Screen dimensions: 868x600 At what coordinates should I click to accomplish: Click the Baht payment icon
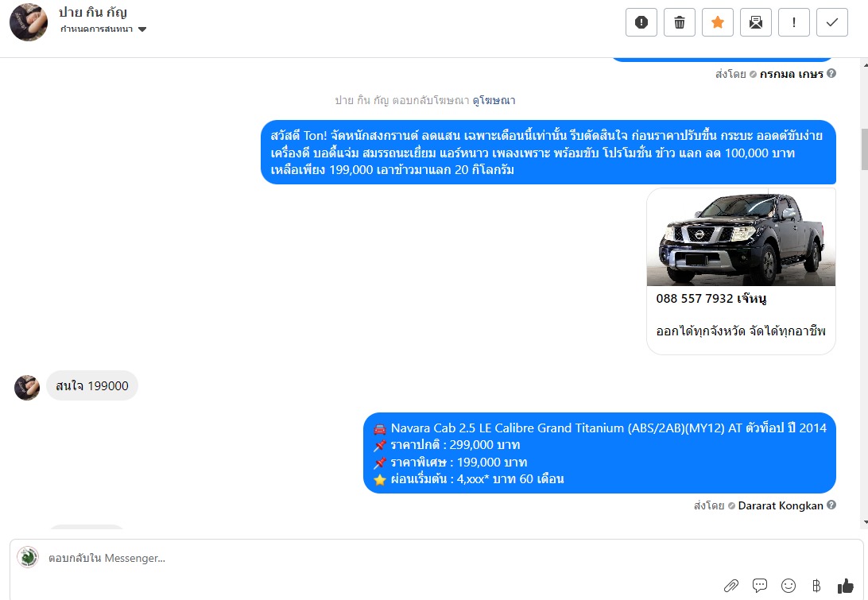[816, 585]
